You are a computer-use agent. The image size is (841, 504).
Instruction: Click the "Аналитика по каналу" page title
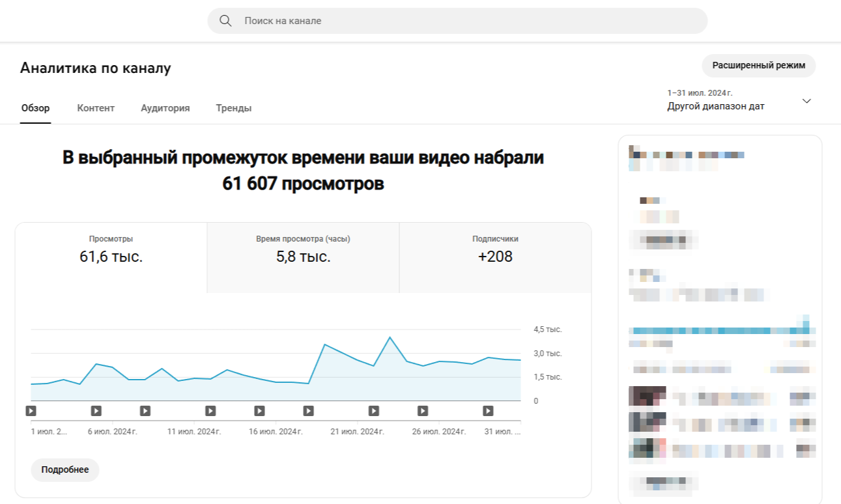[x=96, y=68]
